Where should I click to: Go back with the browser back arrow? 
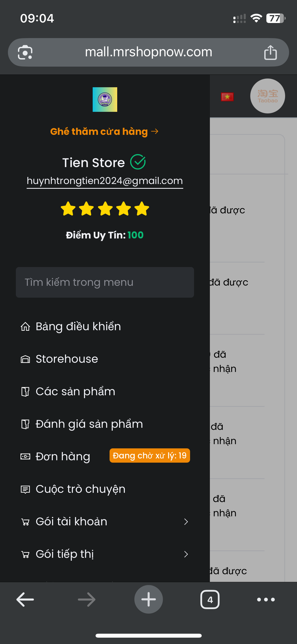point(25,599)
